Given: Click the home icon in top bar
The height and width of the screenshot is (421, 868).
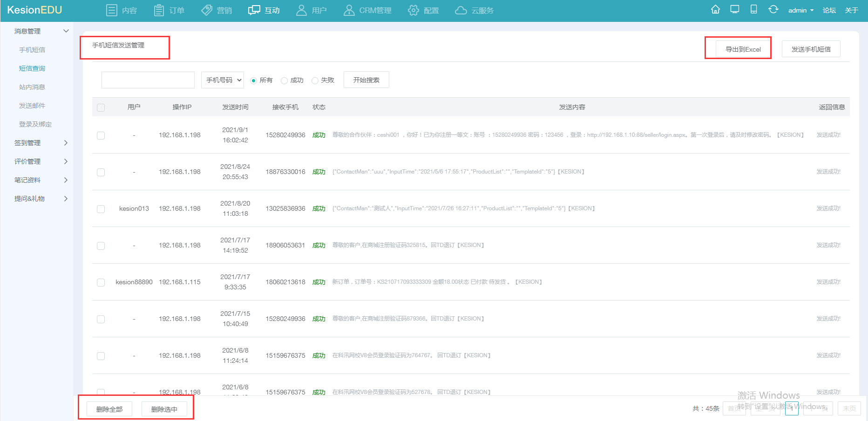Looking at the screenshot, I should (715, 10).
